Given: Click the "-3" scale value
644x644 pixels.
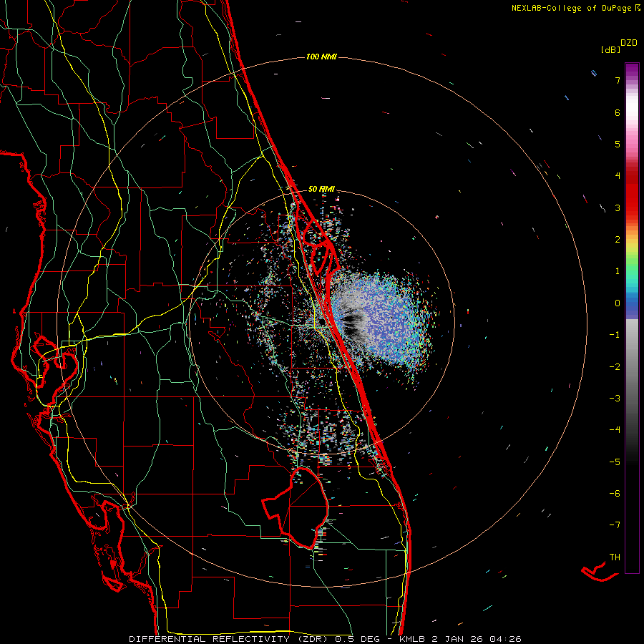Looking at the screenshot, I should (615, 399).
